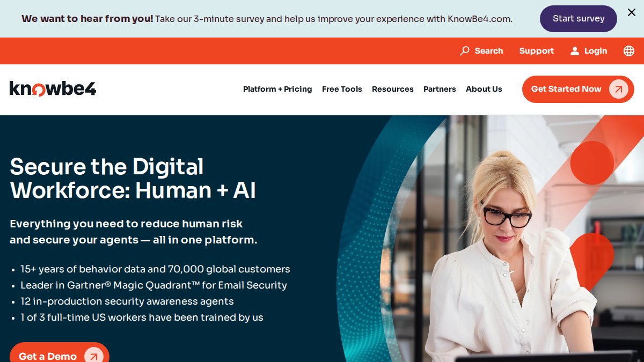Click the "We want to hear from you!" text
Screen dimensions: 644x362
(x=87, y=19)
